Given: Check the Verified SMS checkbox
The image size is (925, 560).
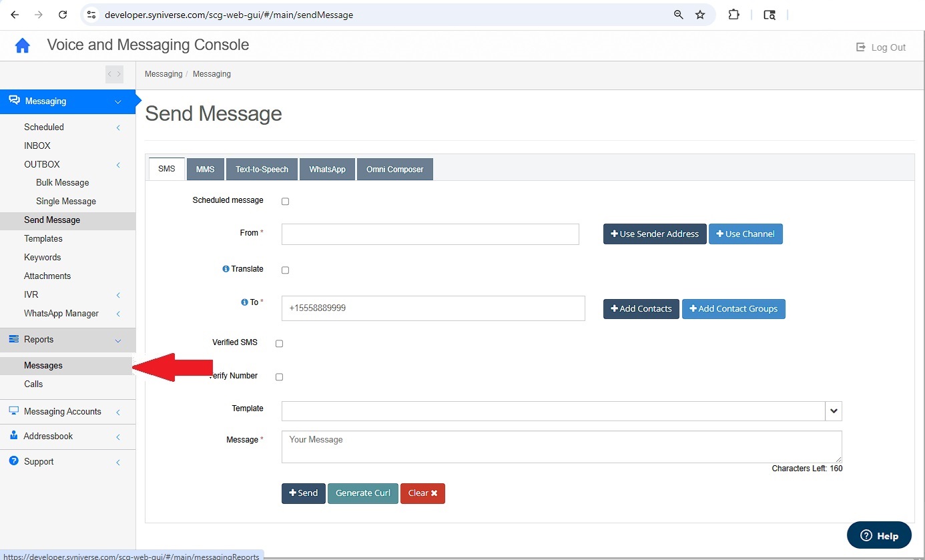Looking at the screenshot, I should (279, 344).
